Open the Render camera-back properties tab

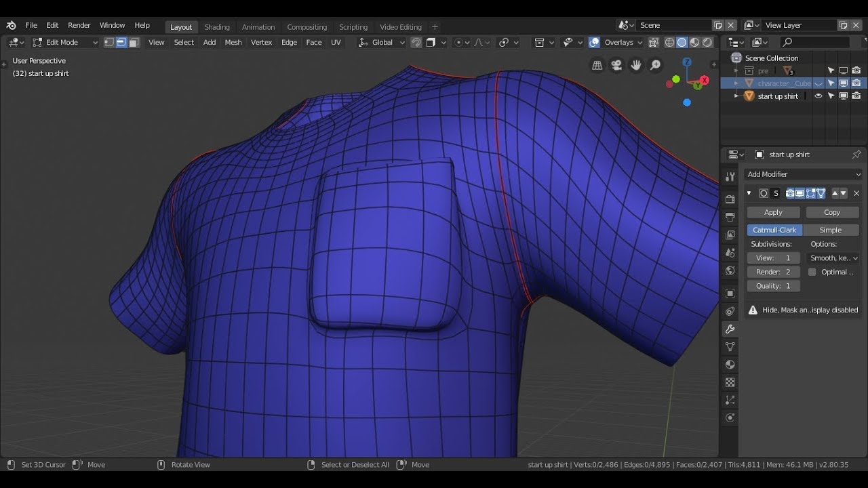tap(730, 200)
